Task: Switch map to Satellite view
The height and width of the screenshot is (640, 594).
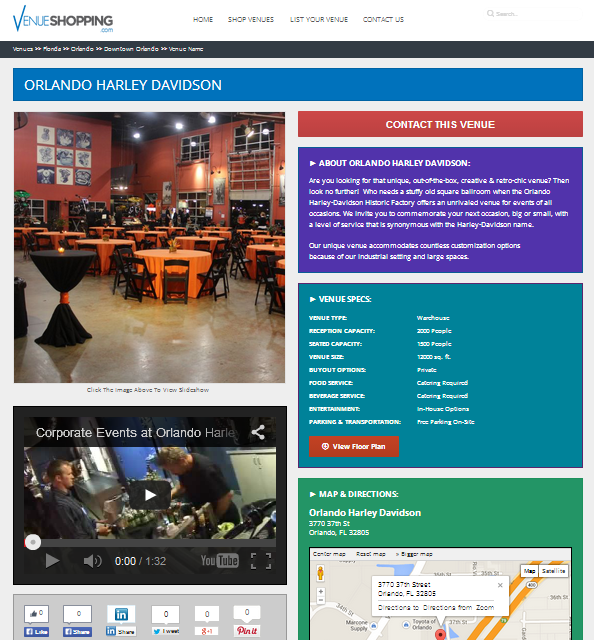Action: point(554,571)
